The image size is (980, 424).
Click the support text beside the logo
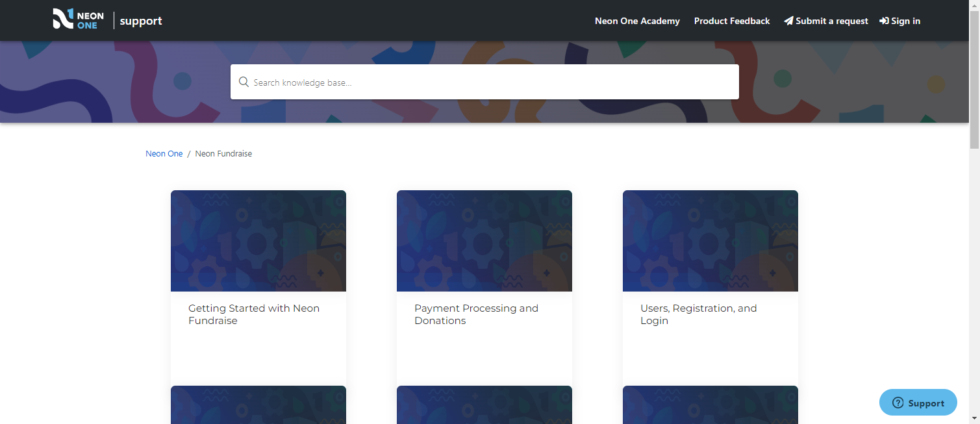click(141, 21)
